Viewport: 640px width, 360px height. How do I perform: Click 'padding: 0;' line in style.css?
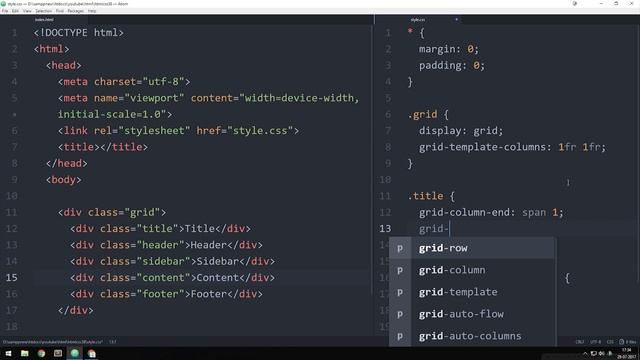point(451,65)
